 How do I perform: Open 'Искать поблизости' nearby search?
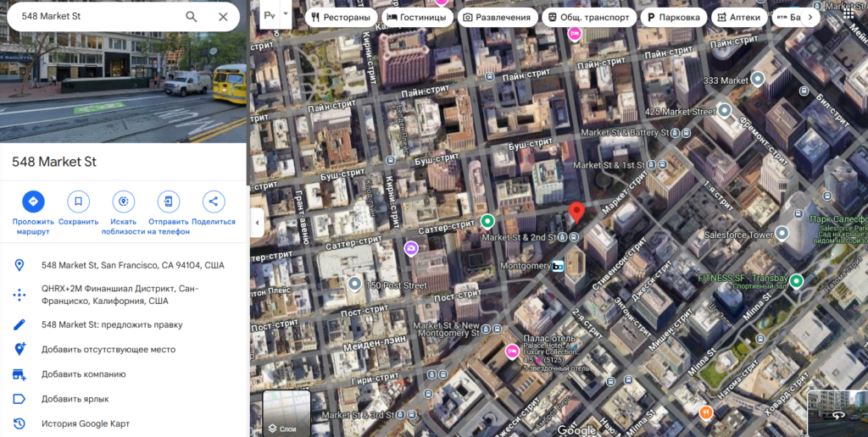pyautogui.click(x=124, y=202)
